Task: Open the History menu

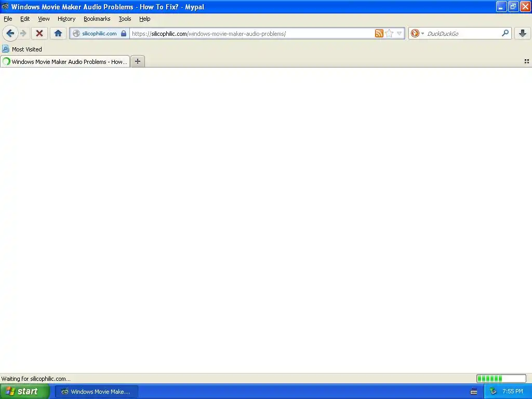Action: pyautogui.click(x=66, y=19)
